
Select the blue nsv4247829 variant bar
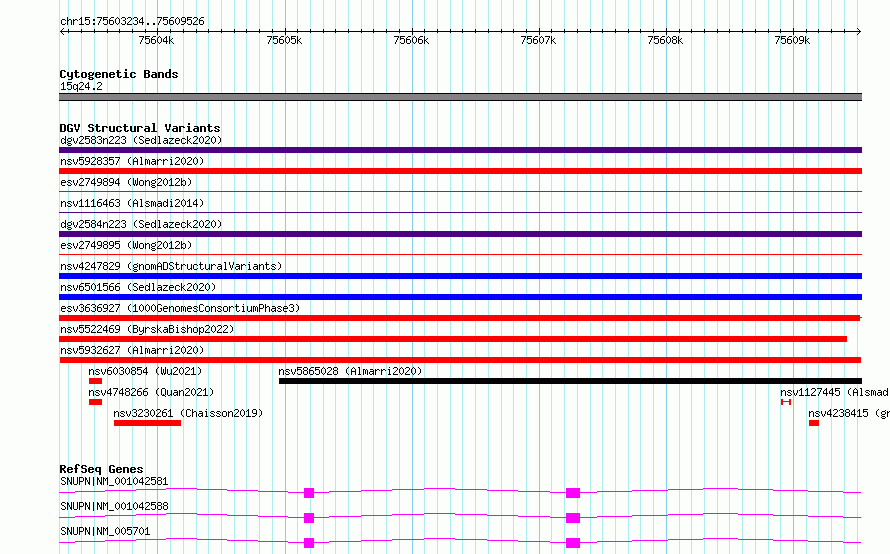[460, 276]
